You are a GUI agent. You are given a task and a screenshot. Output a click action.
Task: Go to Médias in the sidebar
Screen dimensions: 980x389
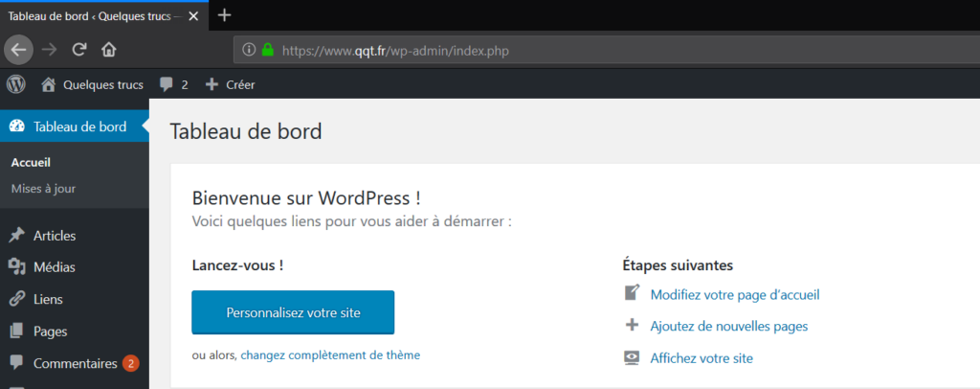pos(54,267)
